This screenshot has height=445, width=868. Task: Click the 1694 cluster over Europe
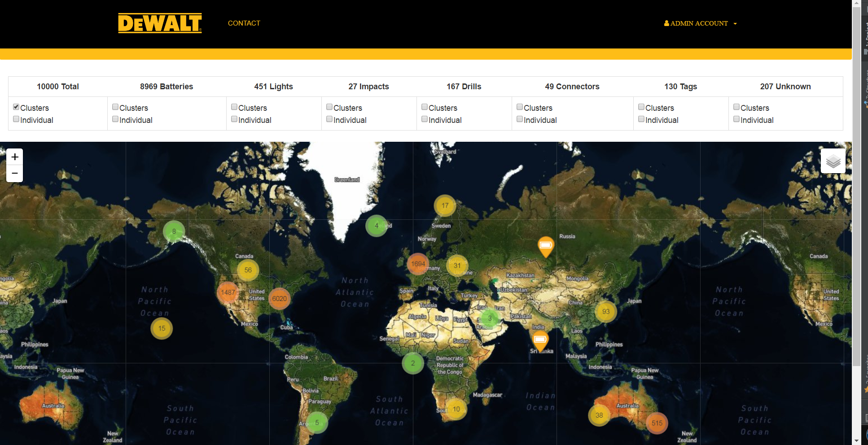point(418,264)
